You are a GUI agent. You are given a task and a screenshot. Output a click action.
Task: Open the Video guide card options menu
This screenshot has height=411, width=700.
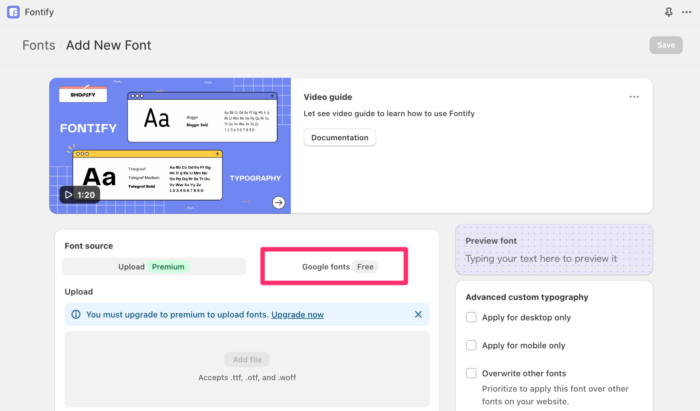coord(634,97)
